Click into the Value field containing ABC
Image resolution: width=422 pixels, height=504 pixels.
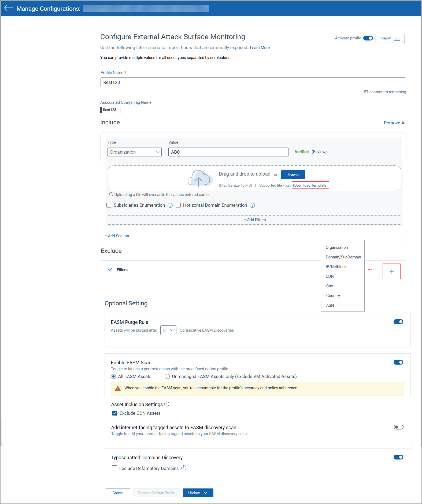coord(228,152)
